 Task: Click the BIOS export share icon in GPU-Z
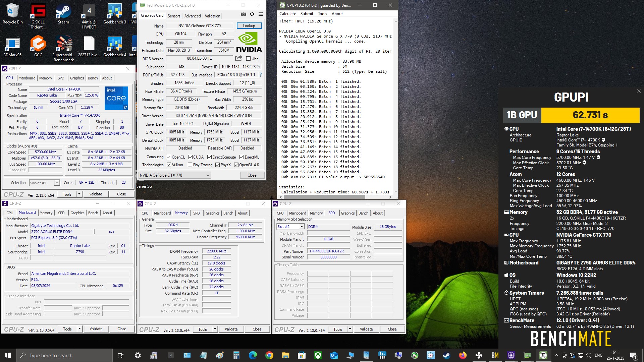tap(238, 58)
